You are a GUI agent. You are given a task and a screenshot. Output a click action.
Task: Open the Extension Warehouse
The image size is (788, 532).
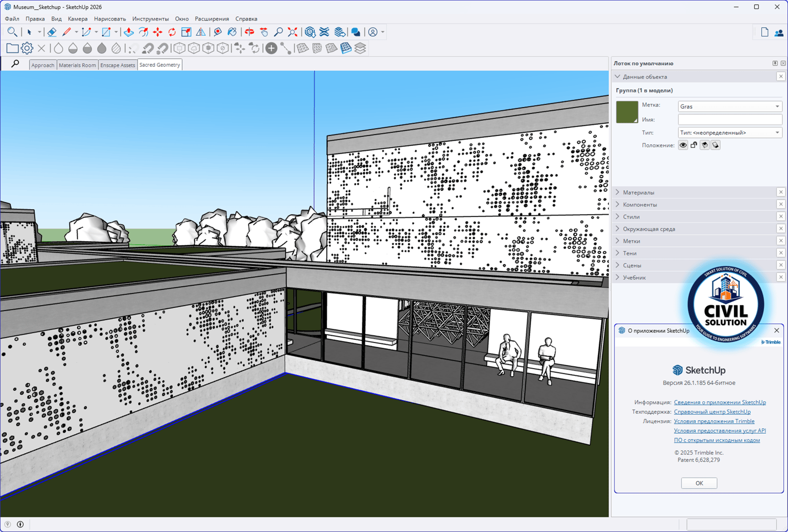pos(324,32)
